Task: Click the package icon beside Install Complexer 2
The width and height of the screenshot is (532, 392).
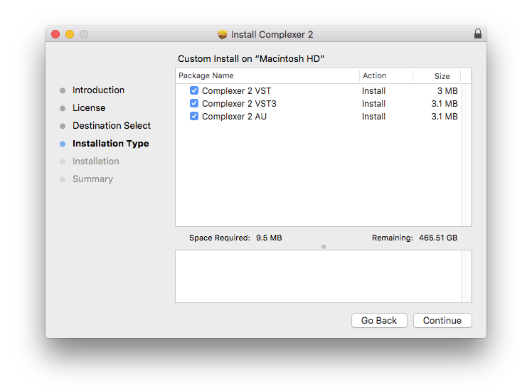Action: (x=223, y=34)
